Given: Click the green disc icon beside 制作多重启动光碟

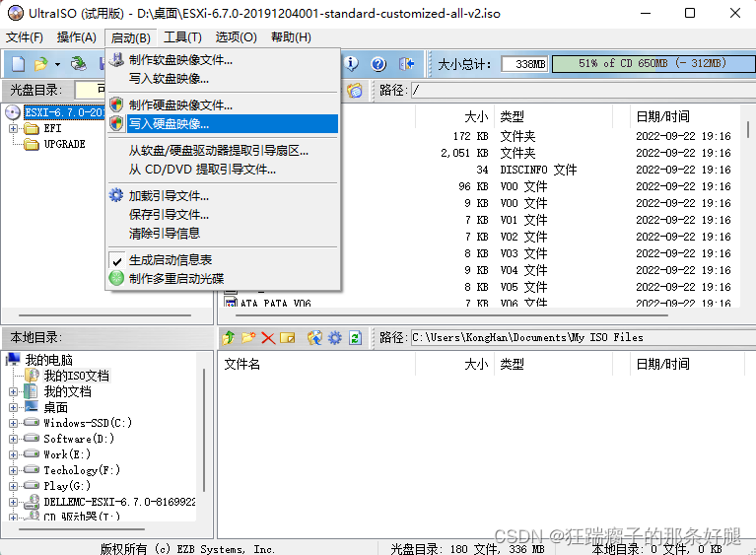Looking at the screenshot, I should click(116, 278).
